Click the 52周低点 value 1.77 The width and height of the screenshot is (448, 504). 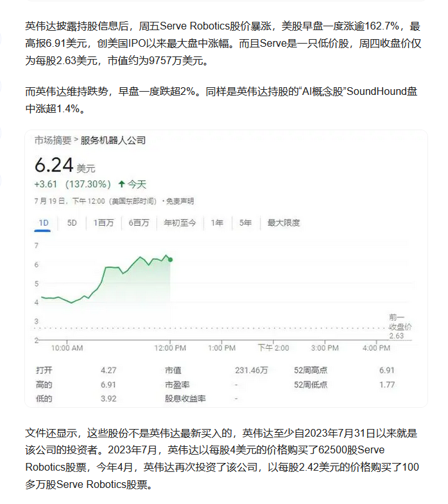pyautogui.click(x=387, y=385)
